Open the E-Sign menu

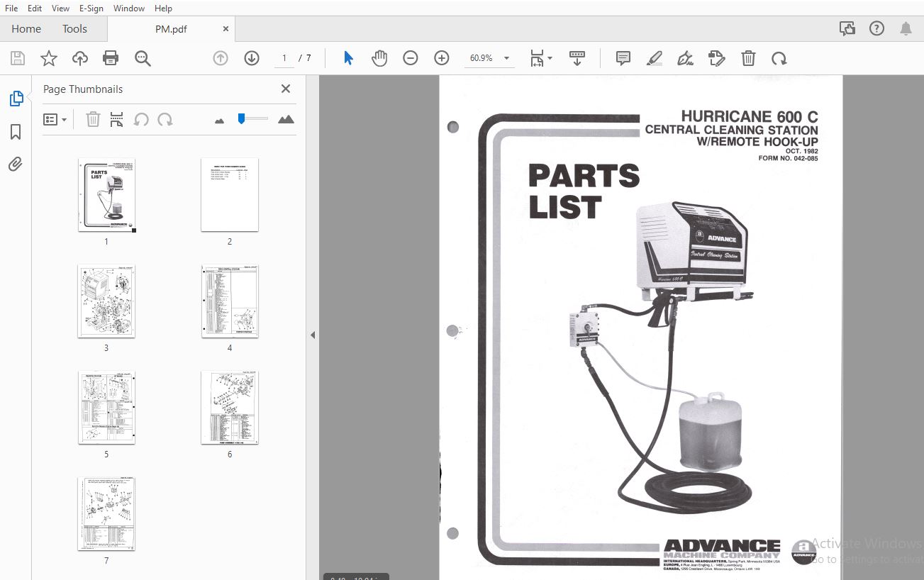(91, 8)
